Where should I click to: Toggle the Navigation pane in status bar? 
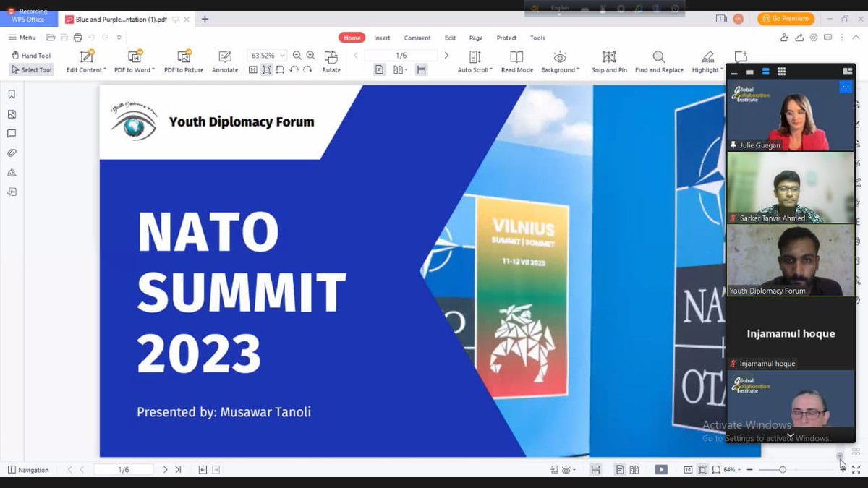click(x=28, y=469)
